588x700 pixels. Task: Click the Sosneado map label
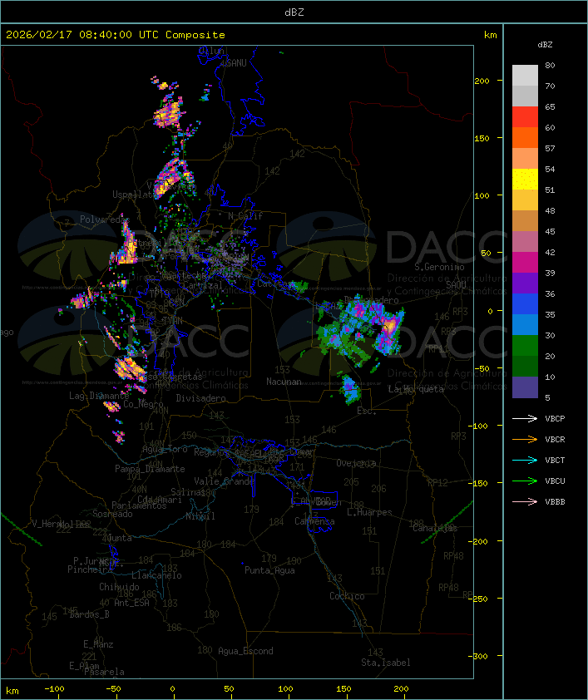coord(112,514)
